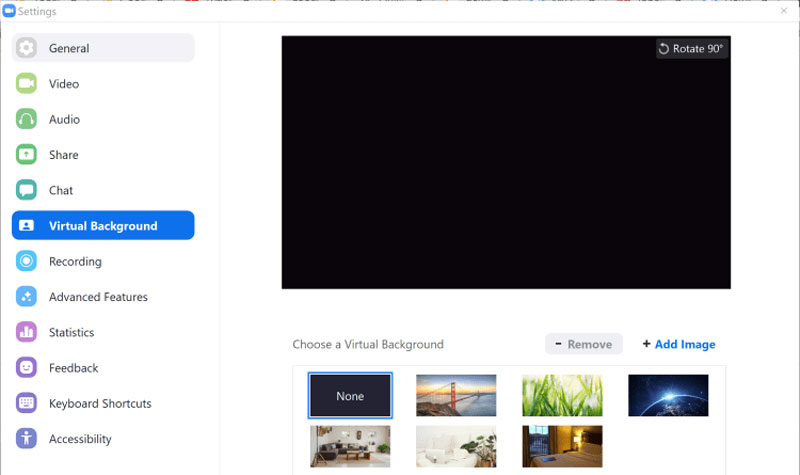The image size is (800, 475).
Task: Close the Settings window
Action: (x=783, y=11)
